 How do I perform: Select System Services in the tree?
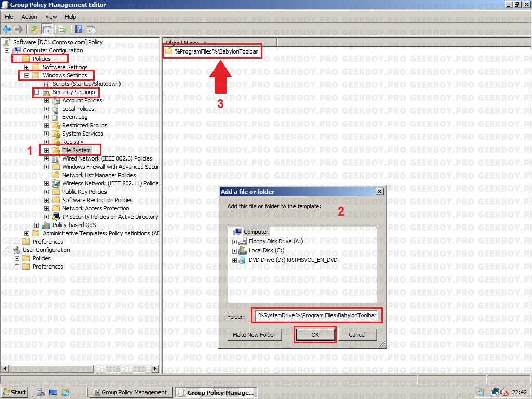click(83, 134)
